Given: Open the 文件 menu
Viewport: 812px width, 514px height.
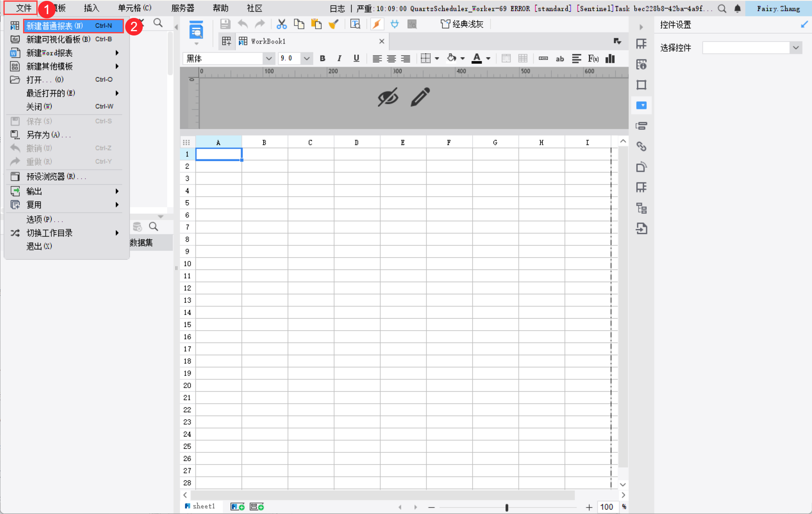Looking at the screenshot, I should (24, 8).
